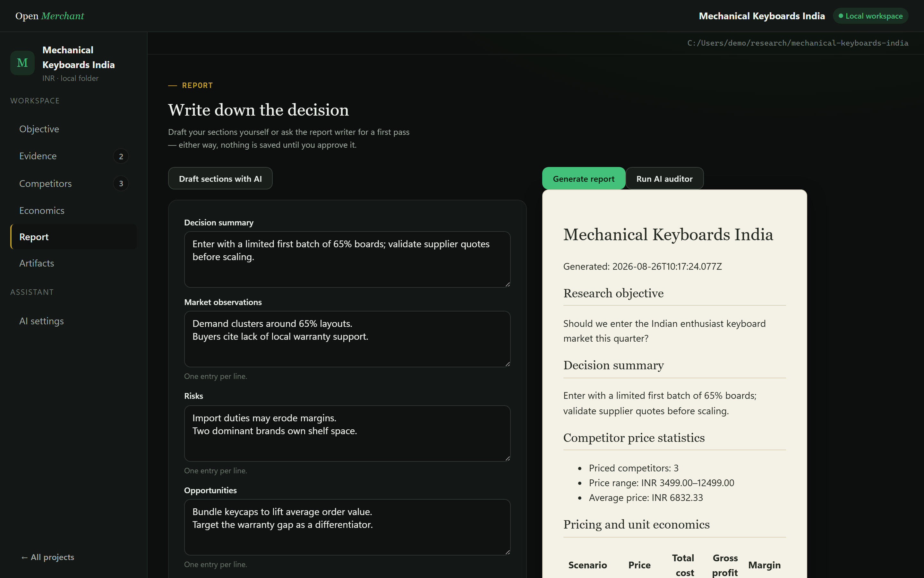The height and width of the screenshot is (578, 924).
Task: Click 'Research objective' heading in report preview
Action: 613,293
